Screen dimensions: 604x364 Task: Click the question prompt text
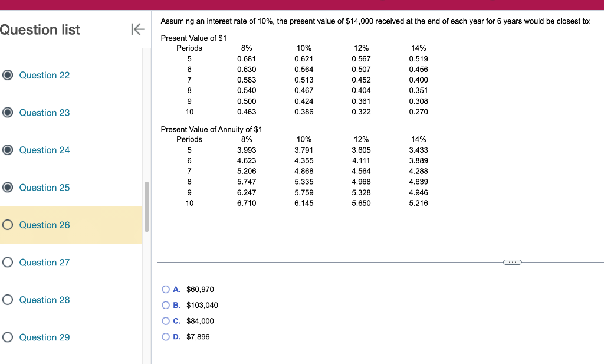point(376,21)
